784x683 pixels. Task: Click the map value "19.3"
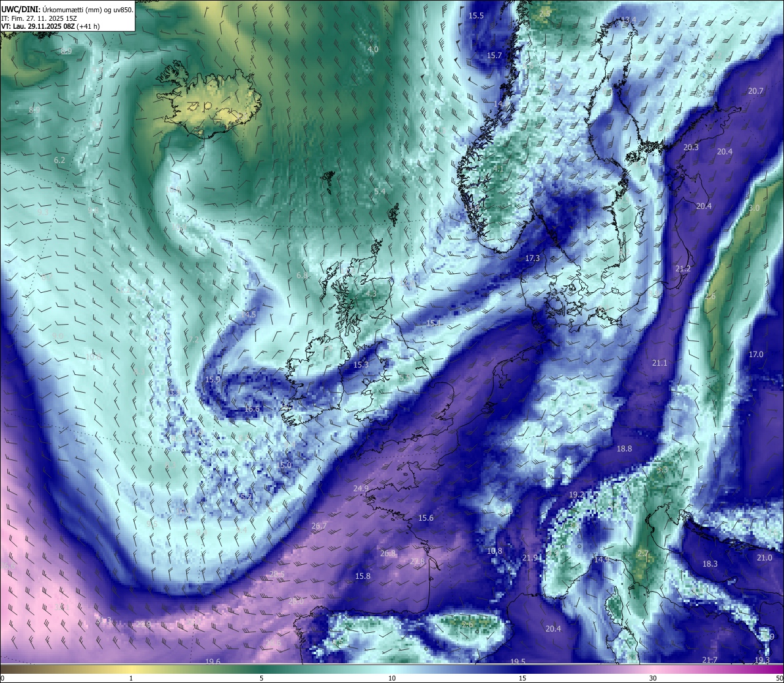[762, 660]
